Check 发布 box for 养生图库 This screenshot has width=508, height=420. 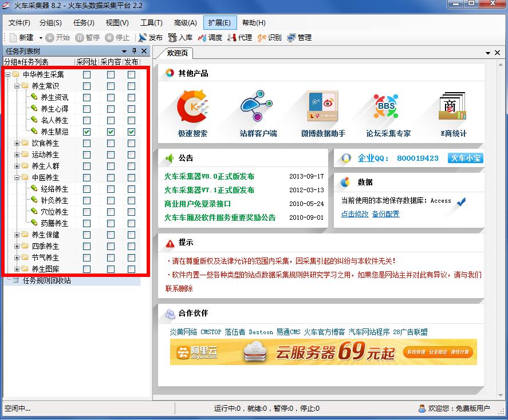131,269
